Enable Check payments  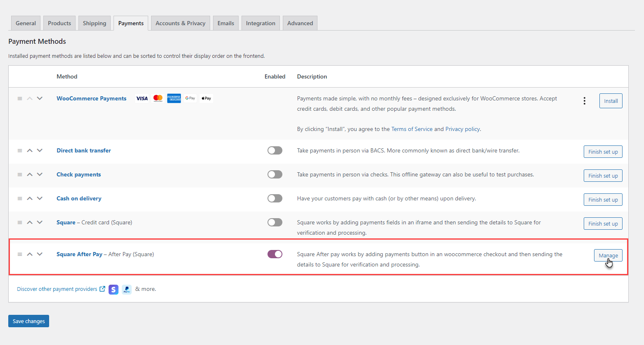275,174
